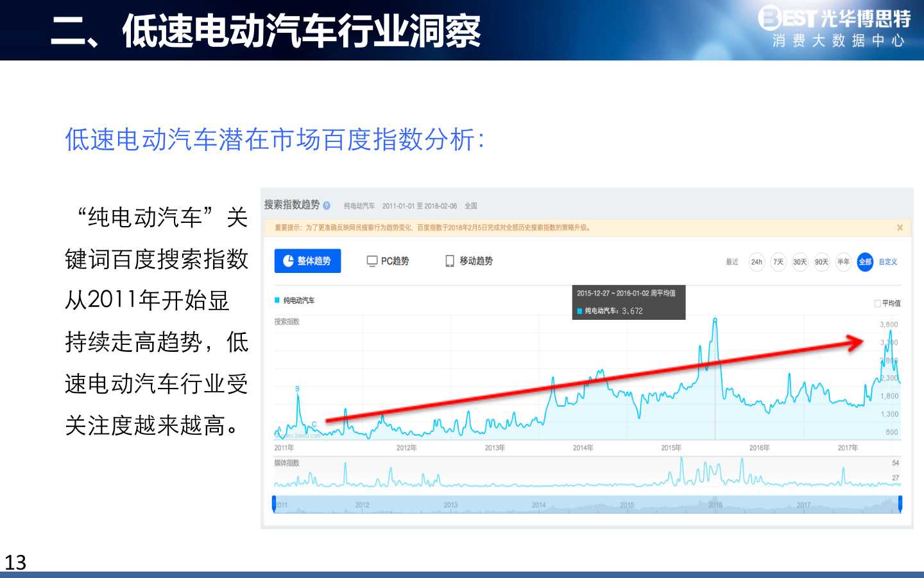
Task: Click the chart peak data point near 2016
Action: point(715,319)
